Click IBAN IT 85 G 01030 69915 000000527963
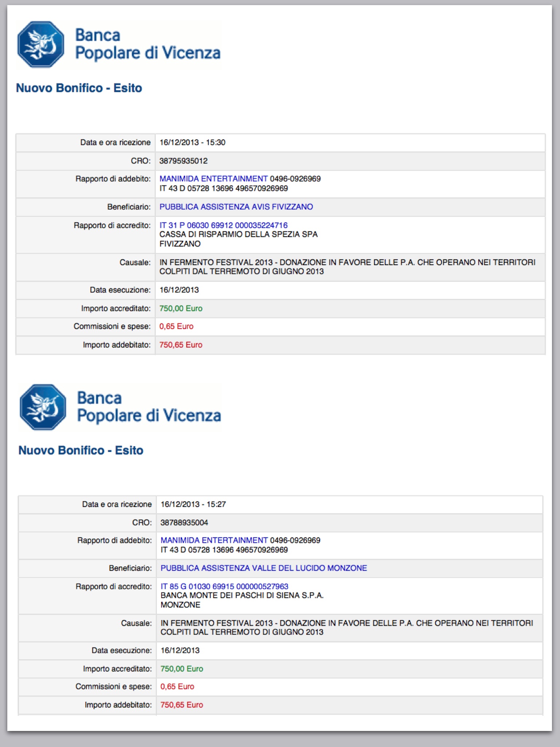Viewport: 560px width, 747px height. 225,587
